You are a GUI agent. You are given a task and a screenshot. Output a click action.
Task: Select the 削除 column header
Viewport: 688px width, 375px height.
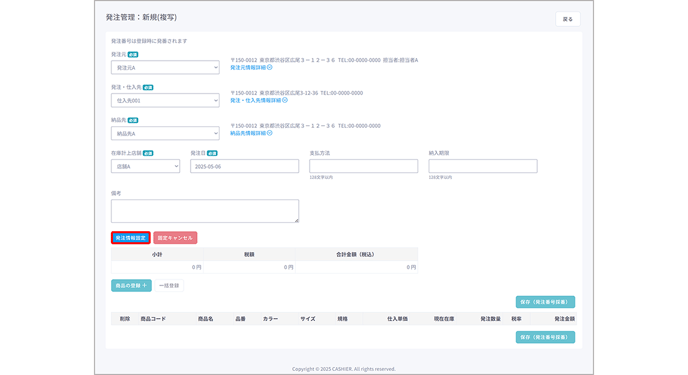(x=125, y=319)
